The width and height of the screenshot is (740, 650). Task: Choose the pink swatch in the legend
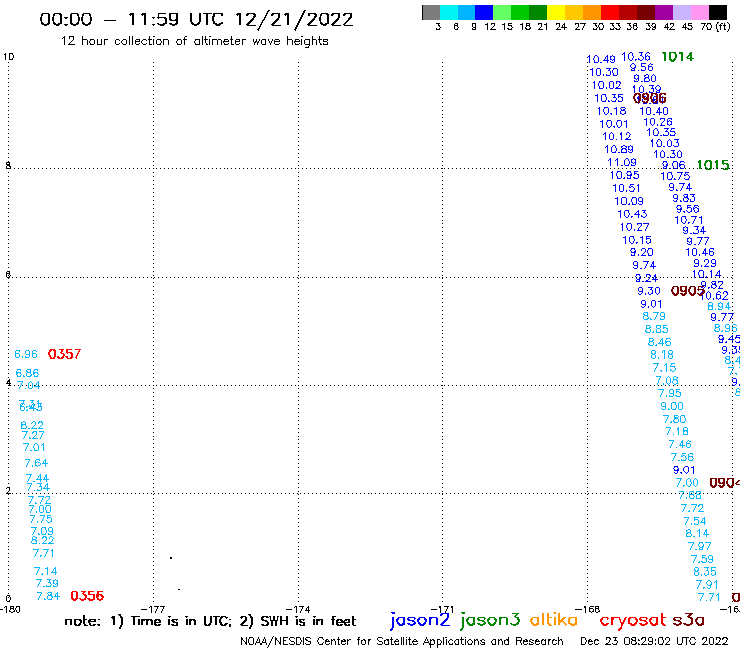[x=699, y=12]
